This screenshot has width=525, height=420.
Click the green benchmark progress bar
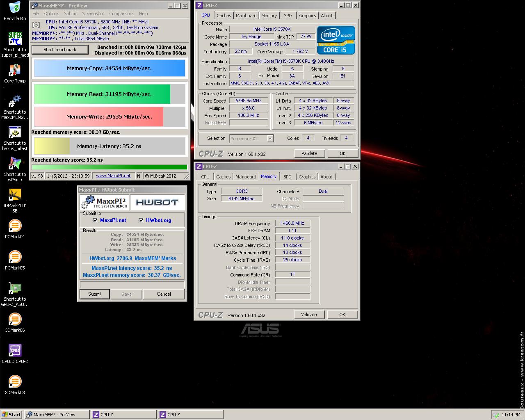click(110, 167)
